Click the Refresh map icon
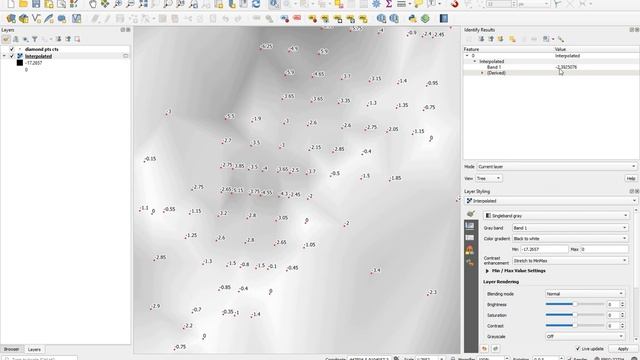The image size is (640, 360). (256, 4)
